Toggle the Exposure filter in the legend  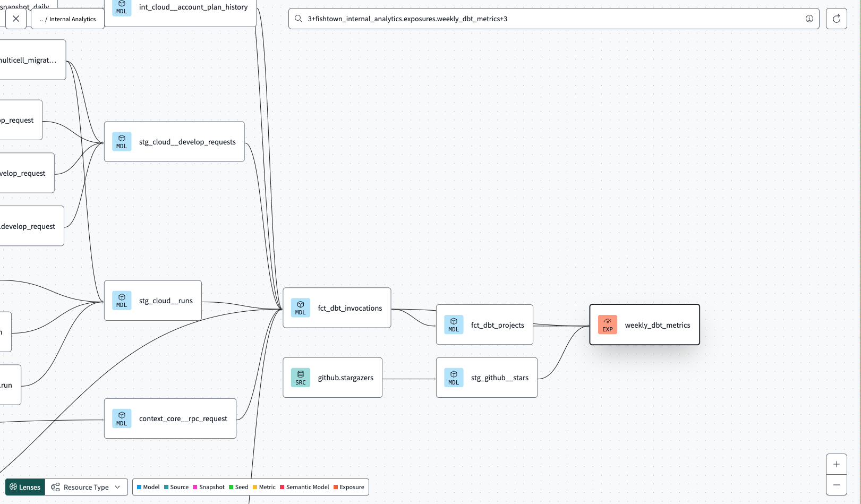336,487
